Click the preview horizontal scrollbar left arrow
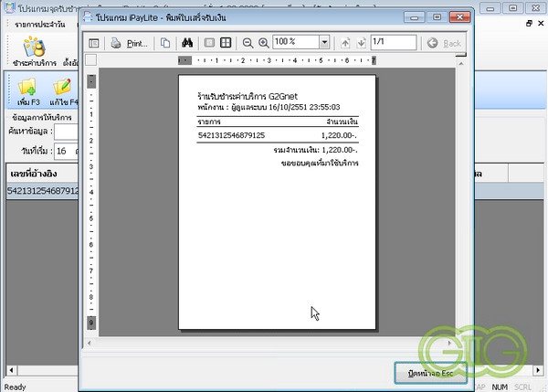The width and height of the screenshot is (548, 392). point(90,343)
